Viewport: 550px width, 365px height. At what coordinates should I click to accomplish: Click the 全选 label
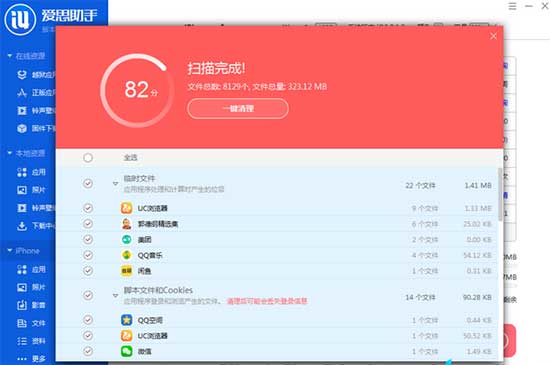point(130,158)
